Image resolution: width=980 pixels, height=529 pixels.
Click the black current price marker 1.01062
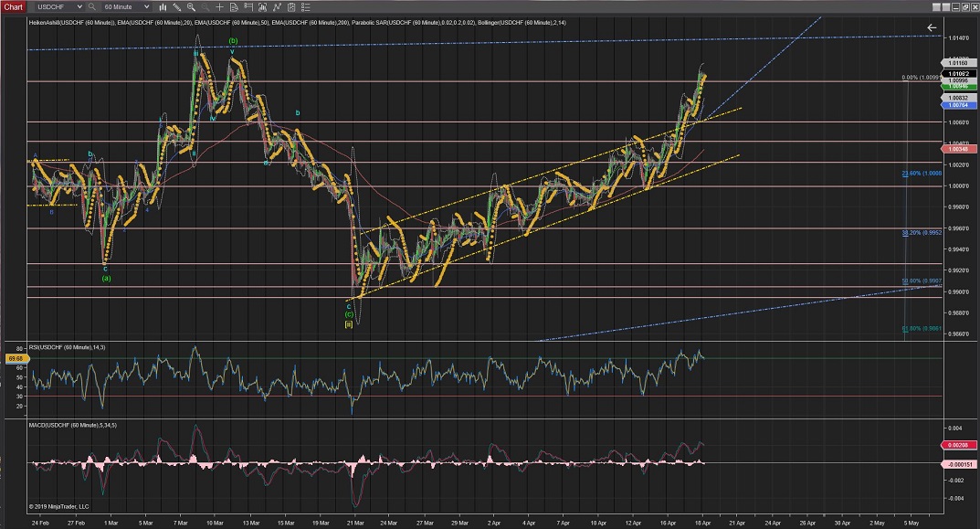[x=958, y=74]
